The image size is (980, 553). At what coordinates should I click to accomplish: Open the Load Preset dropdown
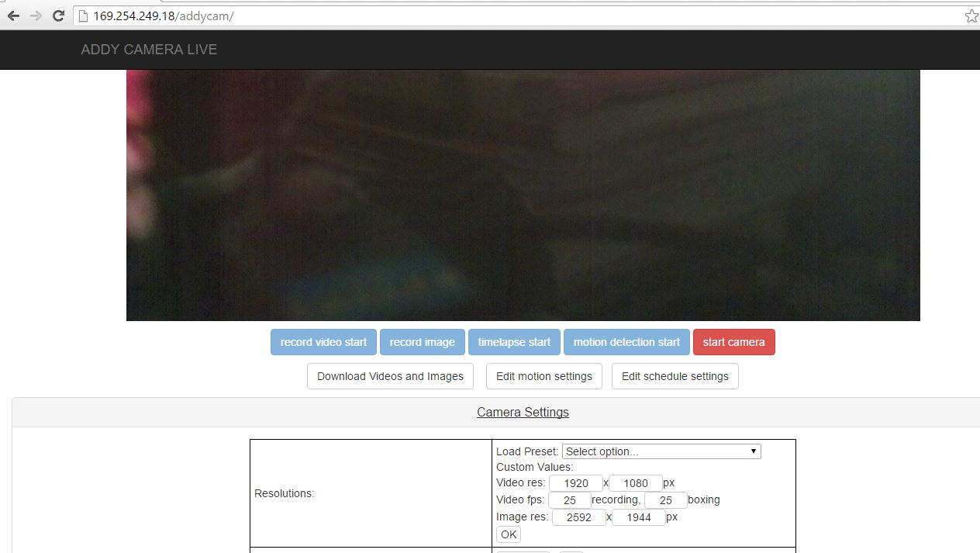click(661, 451)
